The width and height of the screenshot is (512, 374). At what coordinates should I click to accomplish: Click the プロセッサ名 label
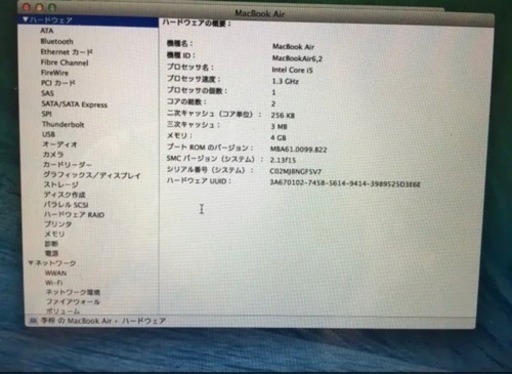(x=190, y=67)
